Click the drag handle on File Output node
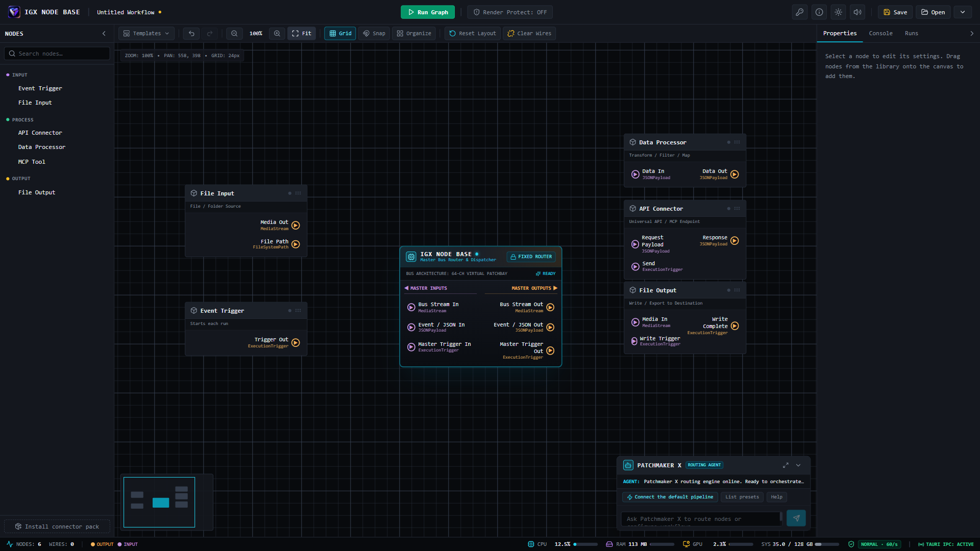 tap(737, 290)
